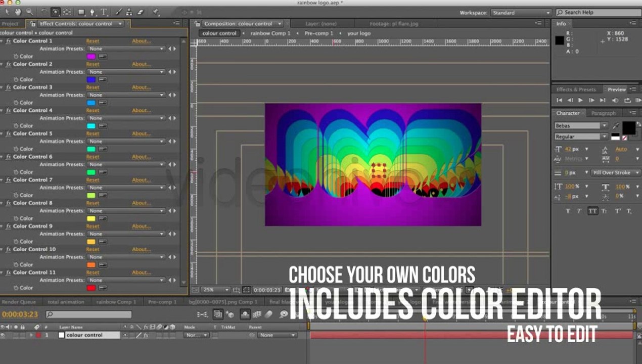The width and height of the screenshot is (642, 364).
Task: Click About for Color Control 9
Action: point(142,226)
